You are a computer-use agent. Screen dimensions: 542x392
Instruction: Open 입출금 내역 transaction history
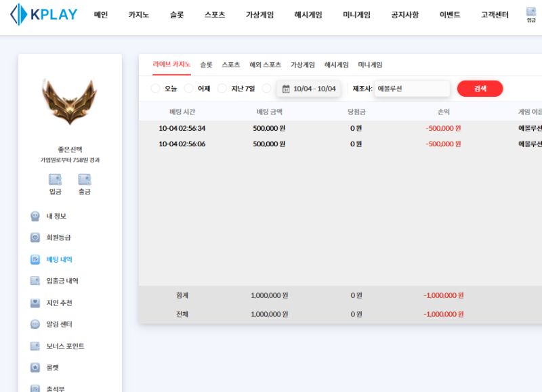pyautogui.click(x=62, y=281)
